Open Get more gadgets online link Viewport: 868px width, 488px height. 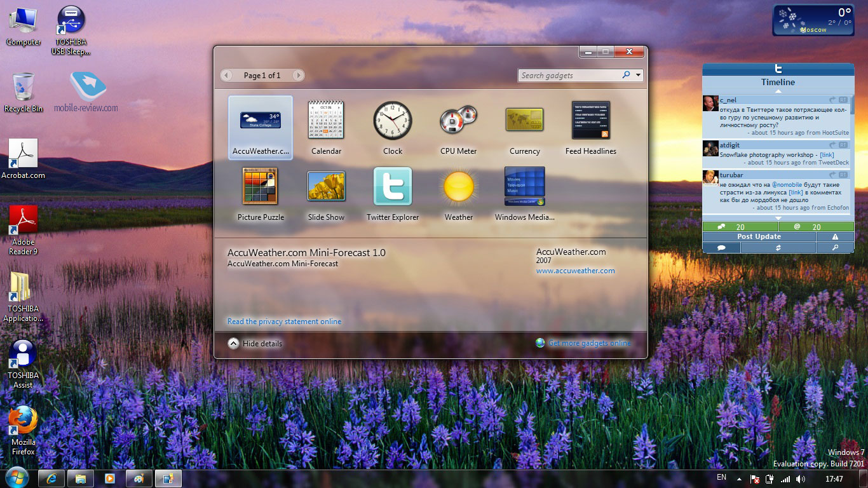tap(589, 343)
